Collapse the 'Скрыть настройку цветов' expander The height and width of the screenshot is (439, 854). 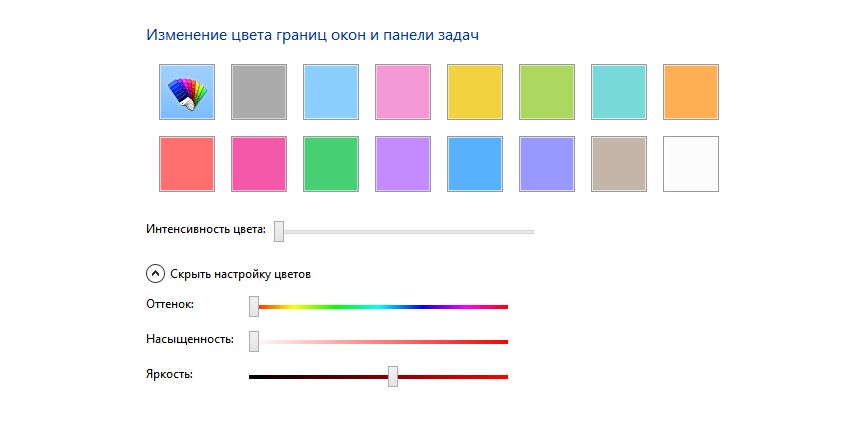(155, 273)
